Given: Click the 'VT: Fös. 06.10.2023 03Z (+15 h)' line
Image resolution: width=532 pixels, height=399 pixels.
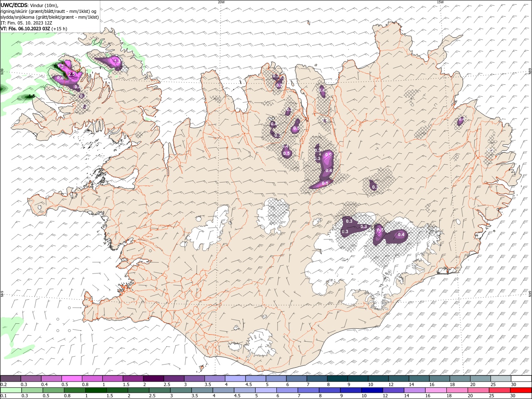Looking at the screenshot, I should click(x=34, y=29).
